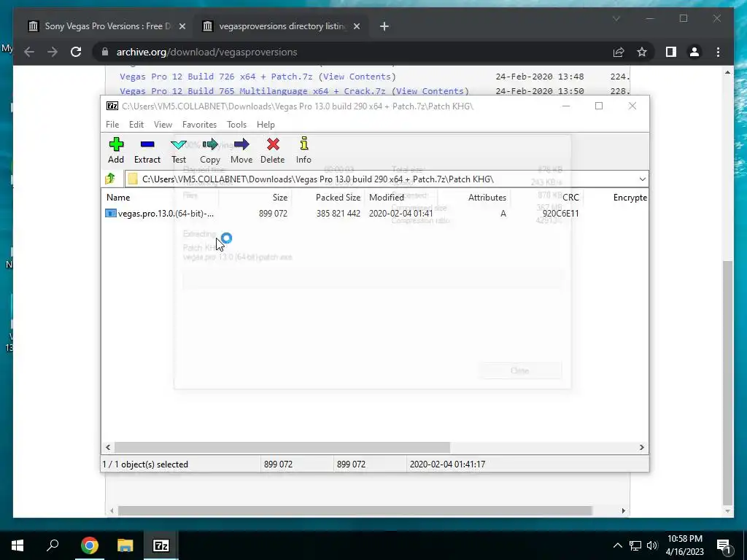Open File Explorer from the taskbar
Image resolution: width=747 pixels, height=560 pixels.
[x=125, y=545]
